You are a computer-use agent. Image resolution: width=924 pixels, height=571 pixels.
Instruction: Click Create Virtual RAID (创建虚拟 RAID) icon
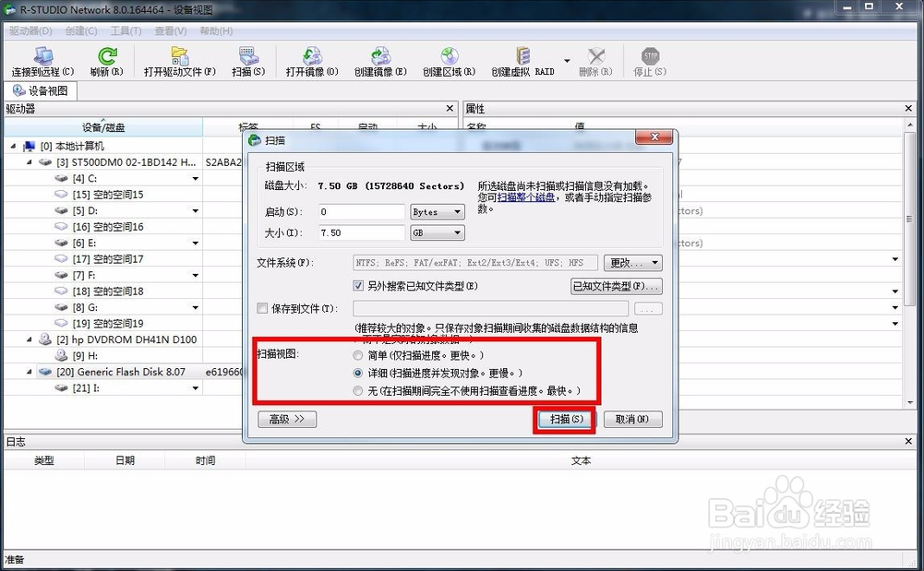(522, 56)
